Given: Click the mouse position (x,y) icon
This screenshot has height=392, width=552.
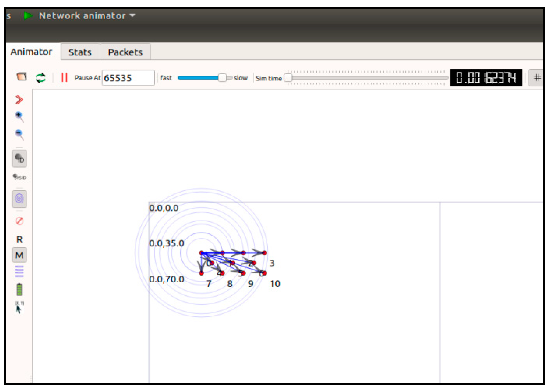Looking at the screenshot, I should point(19,308).
